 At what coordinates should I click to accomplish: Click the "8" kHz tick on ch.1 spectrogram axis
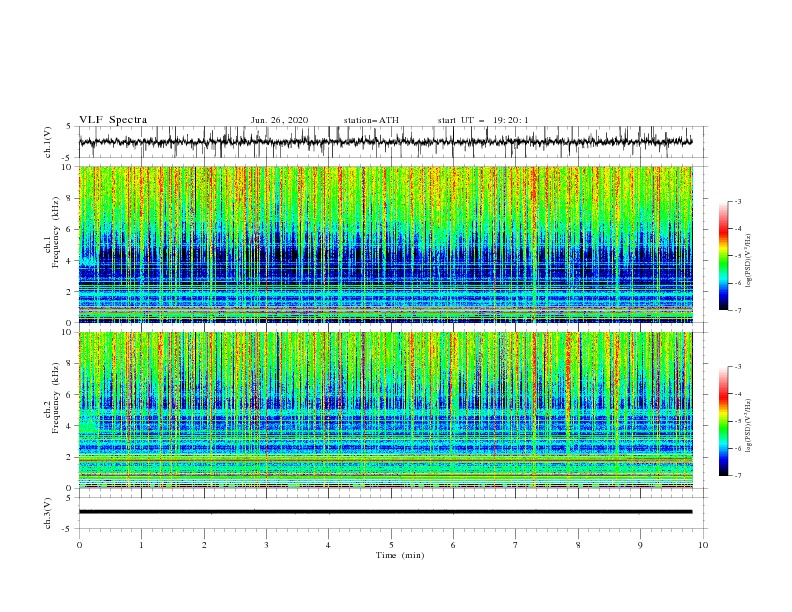(x=69, y=198)
